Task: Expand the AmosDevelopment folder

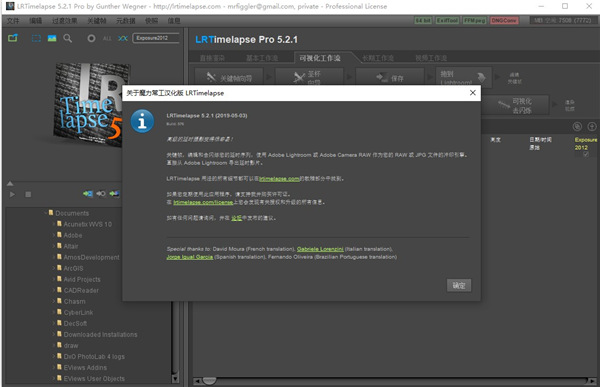Action: coord(54,257)
